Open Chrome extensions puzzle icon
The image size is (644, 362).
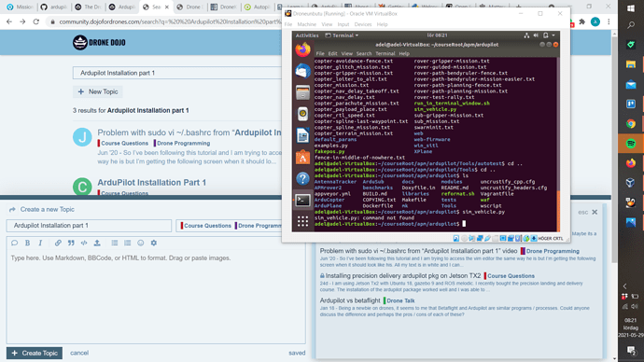pos(582,21)
